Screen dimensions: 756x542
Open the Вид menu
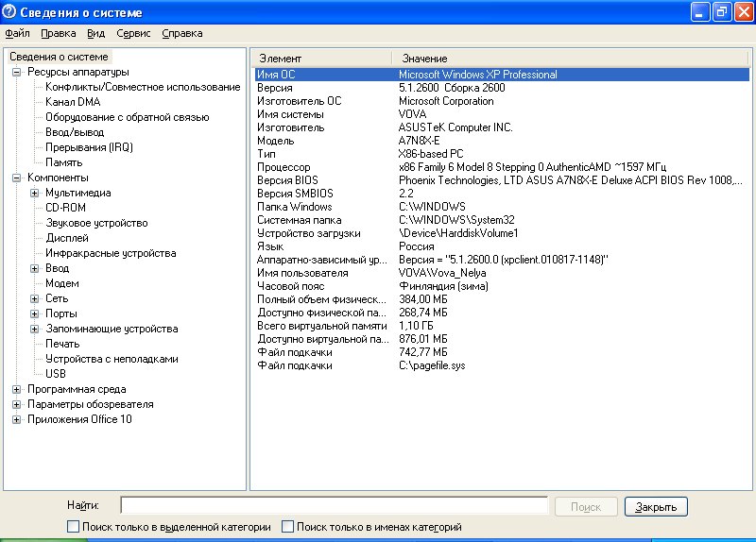(96, 34)
